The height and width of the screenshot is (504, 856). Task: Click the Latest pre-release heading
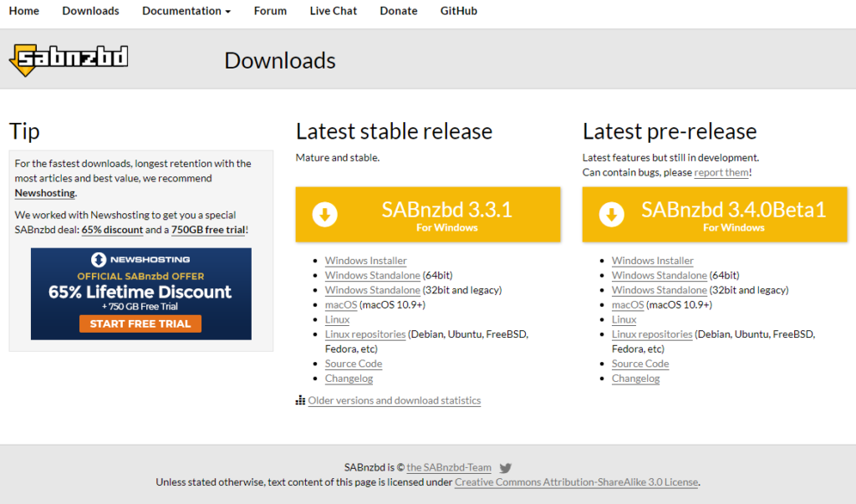click(670, 131)
